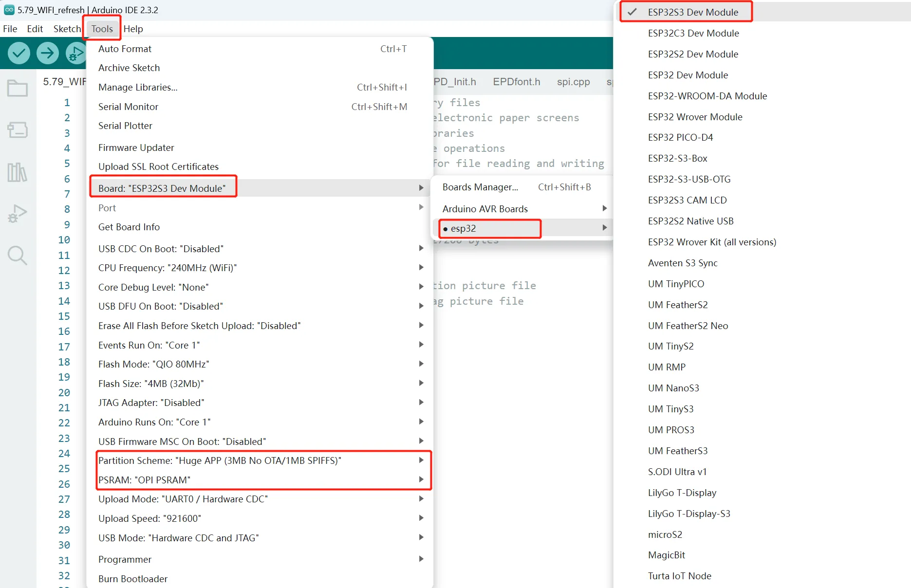The width and height of the screenshot is (911, 588).
Task: Select ESP32-S3-Box board
Action: pos(762,158)
